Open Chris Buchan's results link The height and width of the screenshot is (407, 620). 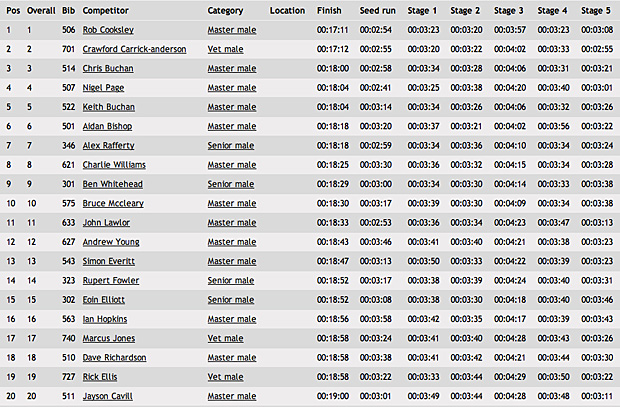108,68
